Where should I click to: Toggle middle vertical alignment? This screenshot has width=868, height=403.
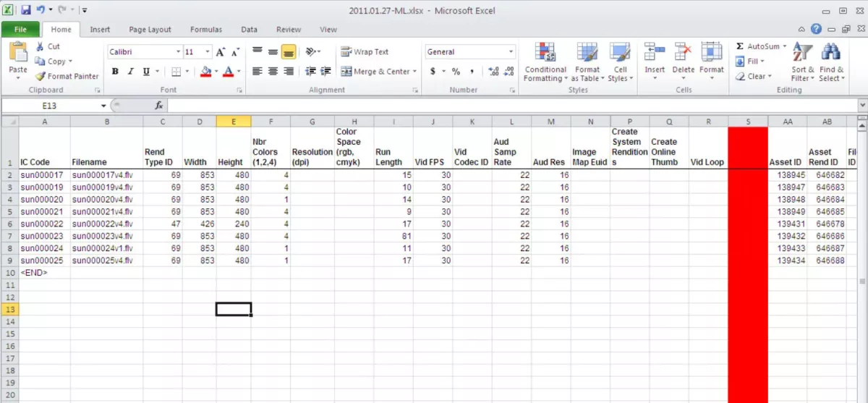(x=273, y=51)
